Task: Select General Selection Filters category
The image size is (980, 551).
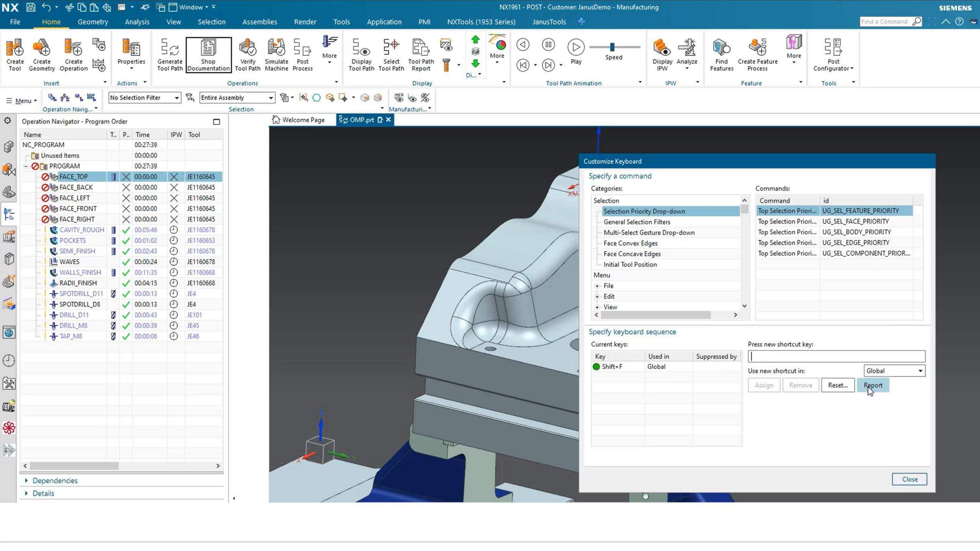Action: pos(637,222)
